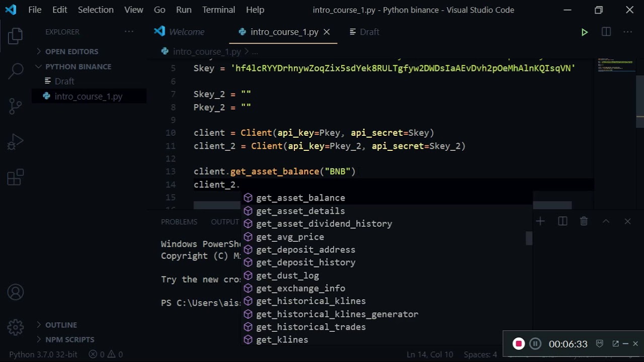Click the errors and warnings status indicator
The height and width of the screenshot is (362, 644).
point(106,354)
